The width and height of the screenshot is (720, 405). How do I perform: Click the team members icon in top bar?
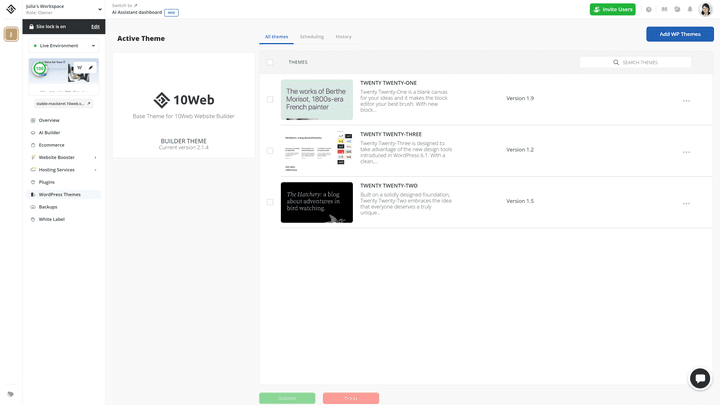pos(664,9)
